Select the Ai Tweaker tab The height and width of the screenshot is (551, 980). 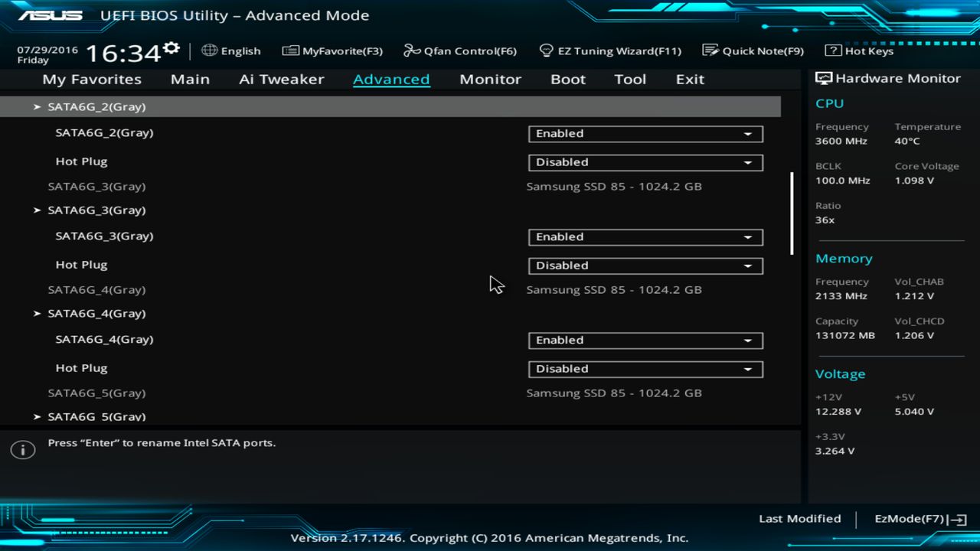(x=281, y=79)
